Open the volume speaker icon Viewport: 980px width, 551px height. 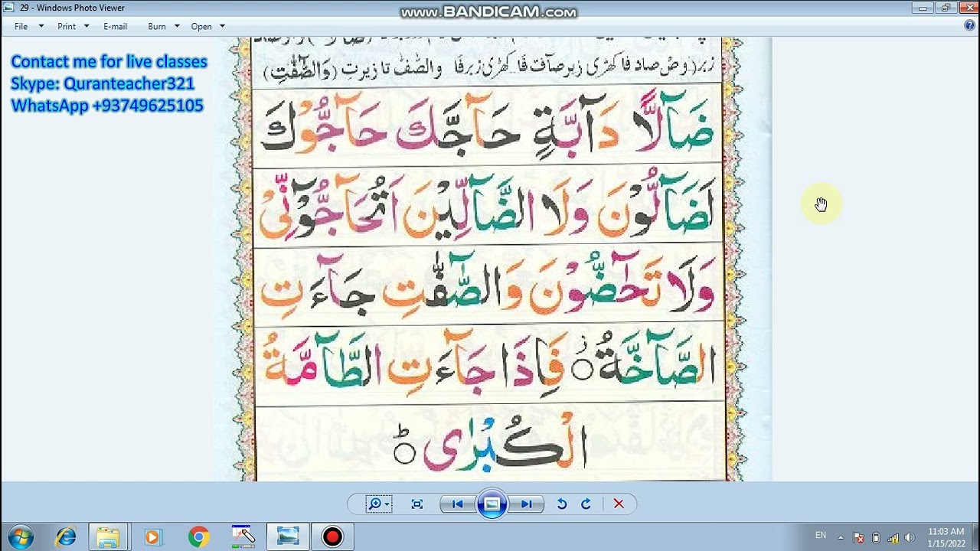tap(910, 537)
